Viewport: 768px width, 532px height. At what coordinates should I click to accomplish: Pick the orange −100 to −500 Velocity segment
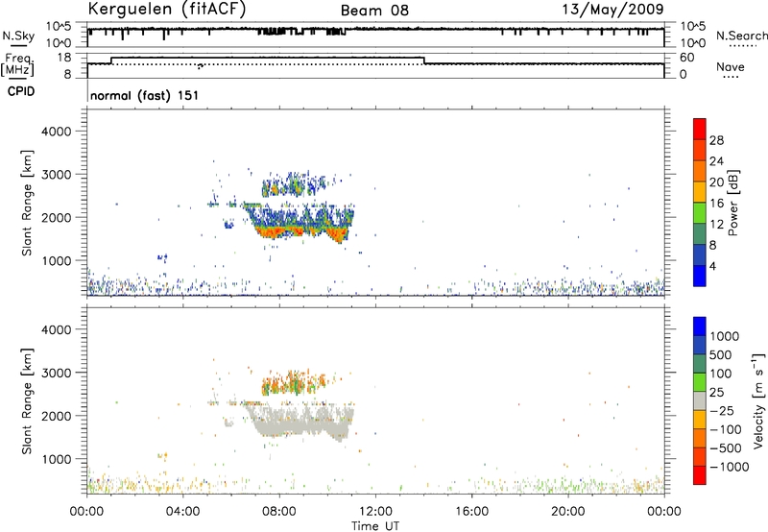[700, 438]
